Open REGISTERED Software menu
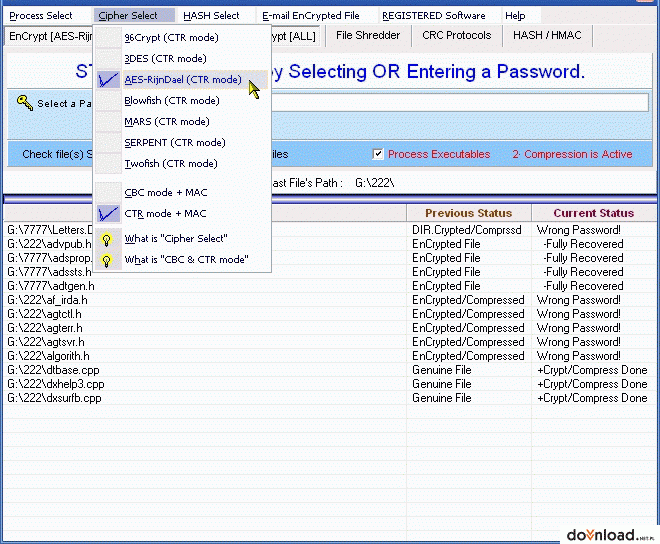Image resolution: width=660 pixels, height=544 pixels. [434, 16]
